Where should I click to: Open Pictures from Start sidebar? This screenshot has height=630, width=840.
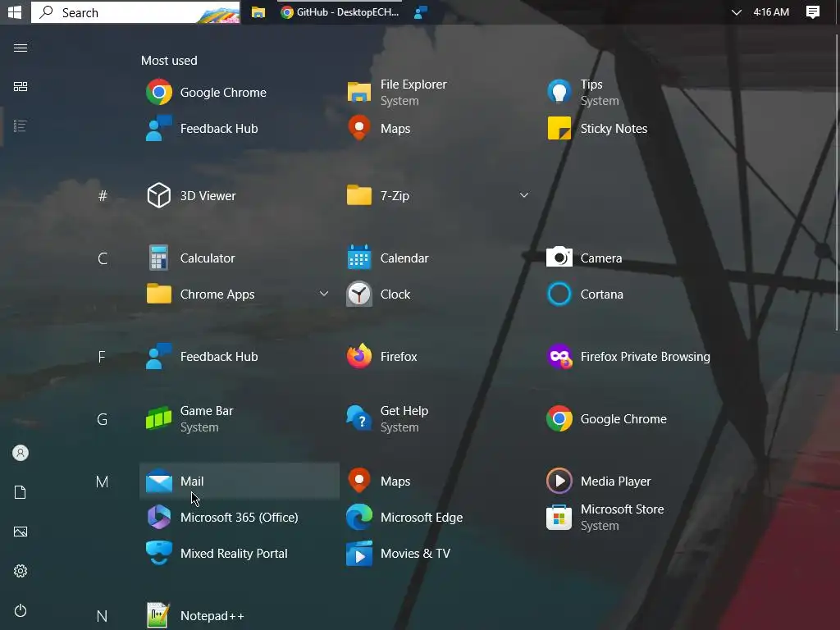coord(21,532)
